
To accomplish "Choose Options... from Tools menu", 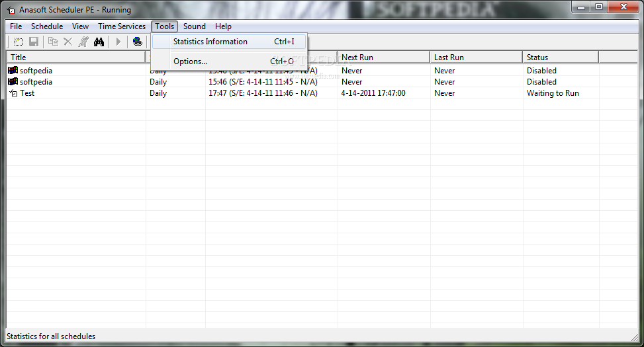I will 229,61.
